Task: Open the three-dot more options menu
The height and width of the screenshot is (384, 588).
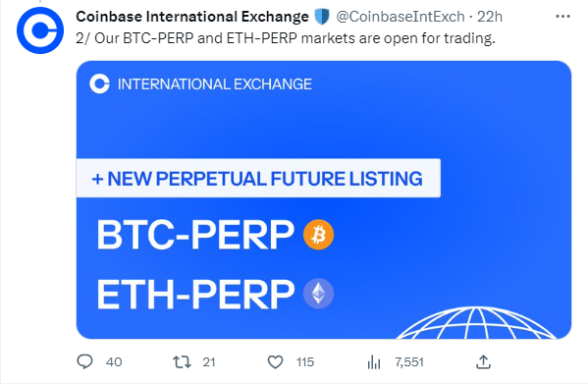Action: click(x=562, y=17)
